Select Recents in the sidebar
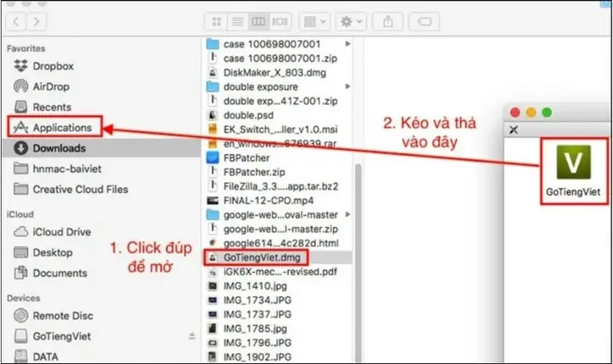The height and width of the screenshot is (364, 613). pyautogui.click(x=52, y=107)
